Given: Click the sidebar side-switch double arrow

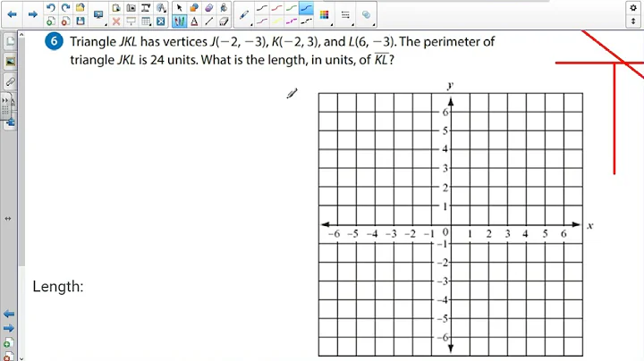Looking at the screenshot, I should point(8,219).
